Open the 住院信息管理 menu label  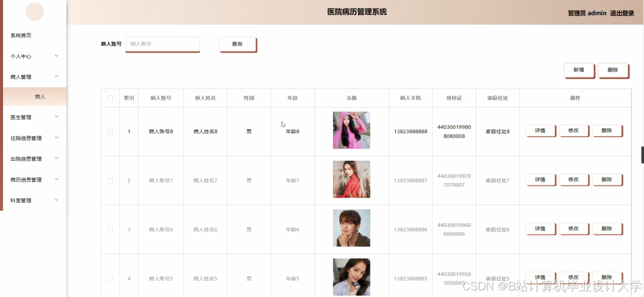pyautogui.click(x=26, y=138)
